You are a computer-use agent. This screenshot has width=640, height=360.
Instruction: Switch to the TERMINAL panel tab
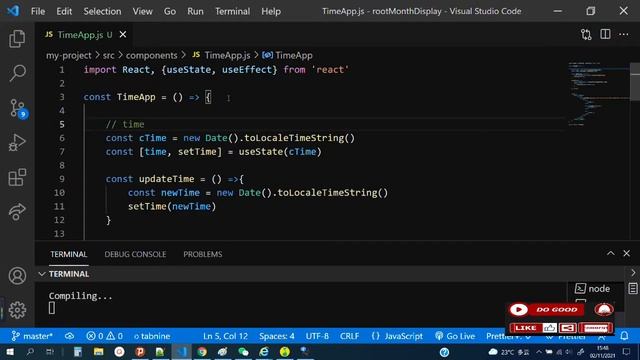pyautogui.click(x=69, y=254)
